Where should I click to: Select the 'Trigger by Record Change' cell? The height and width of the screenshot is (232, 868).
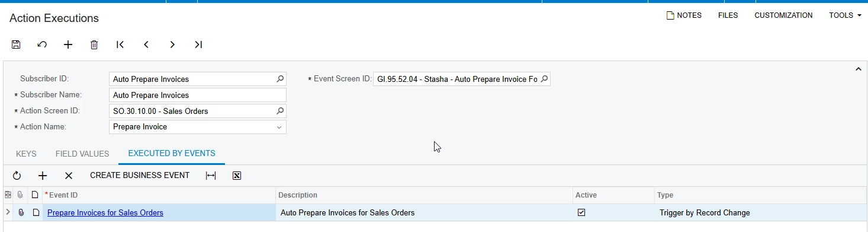(x=761, y=212)
